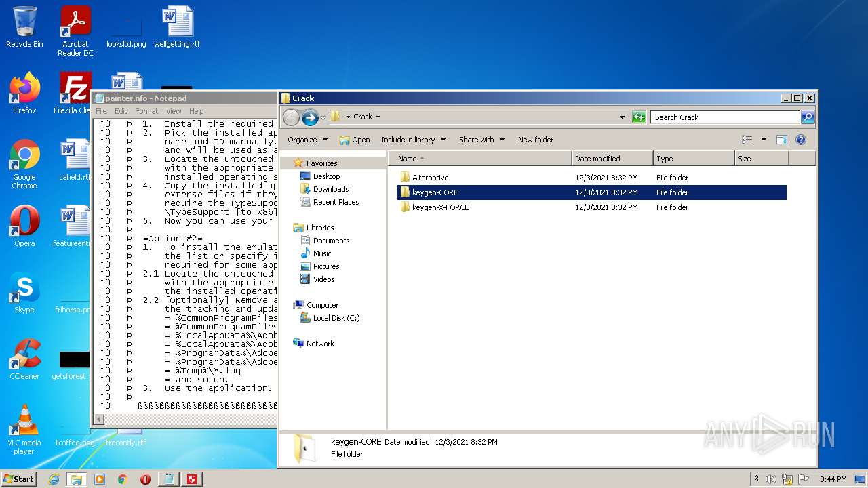868x488 pixels.
Task: Select Downloads in navigation pane
Action: [x=324, y=189]
